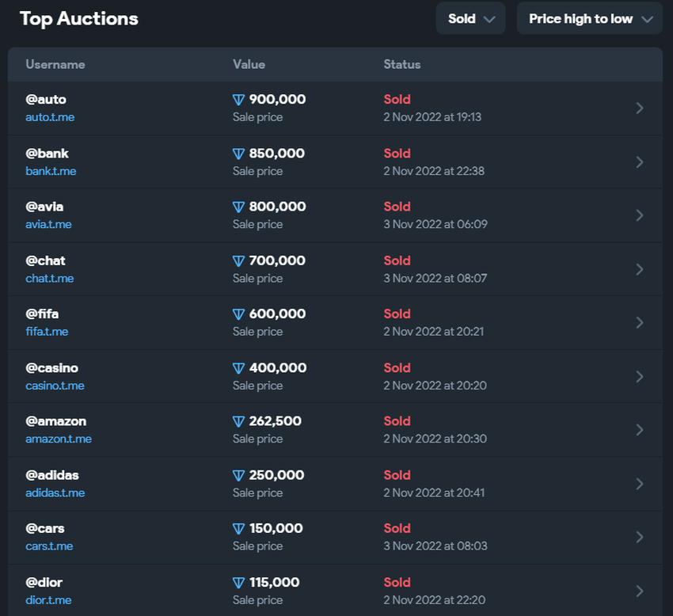
Task: Open the cars.t.me link
Action: 49,546
